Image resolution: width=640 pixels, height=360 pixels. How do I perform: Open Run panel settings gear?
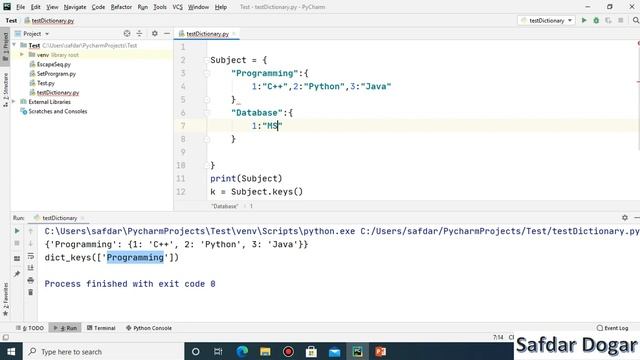[624, 218]
